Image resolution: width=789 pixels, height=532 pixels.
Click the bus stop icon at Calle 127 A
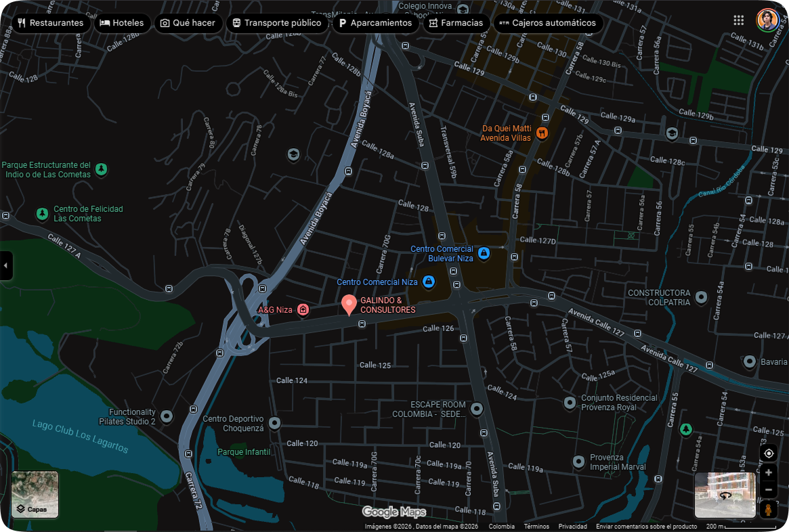pyautogui.click(x=169, y=288)
